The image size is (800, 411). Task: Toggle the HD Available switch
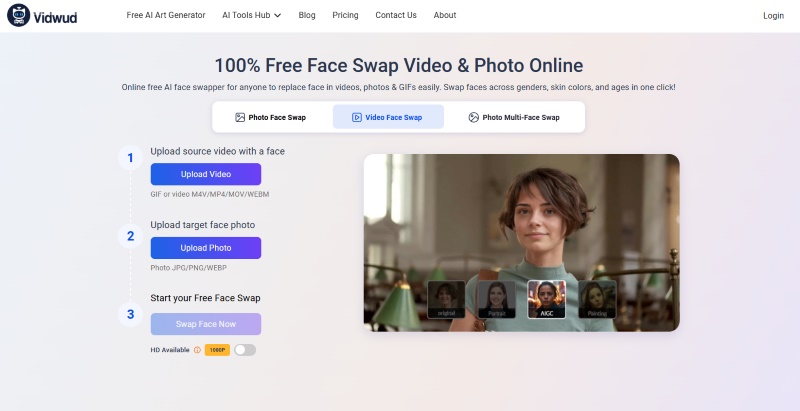pyautogui.click(x=245, y=350)
